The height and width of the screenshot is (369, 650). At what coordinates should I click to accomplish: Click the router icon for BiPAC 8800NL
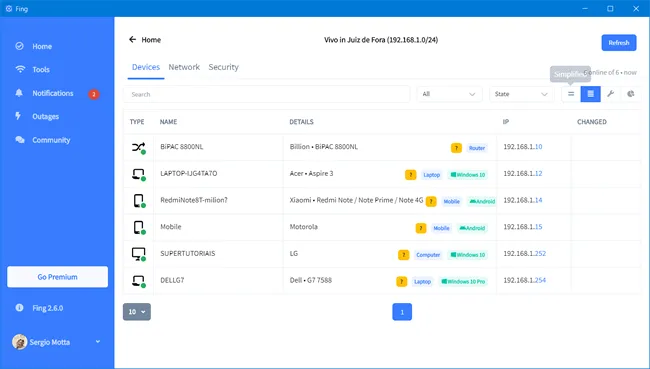(x=138, y=147)
